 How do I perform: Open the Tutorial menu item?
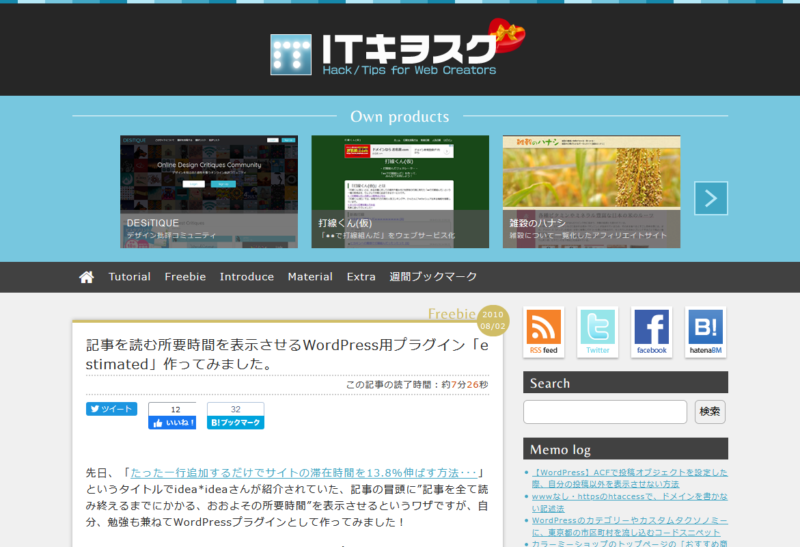point(129,277)
